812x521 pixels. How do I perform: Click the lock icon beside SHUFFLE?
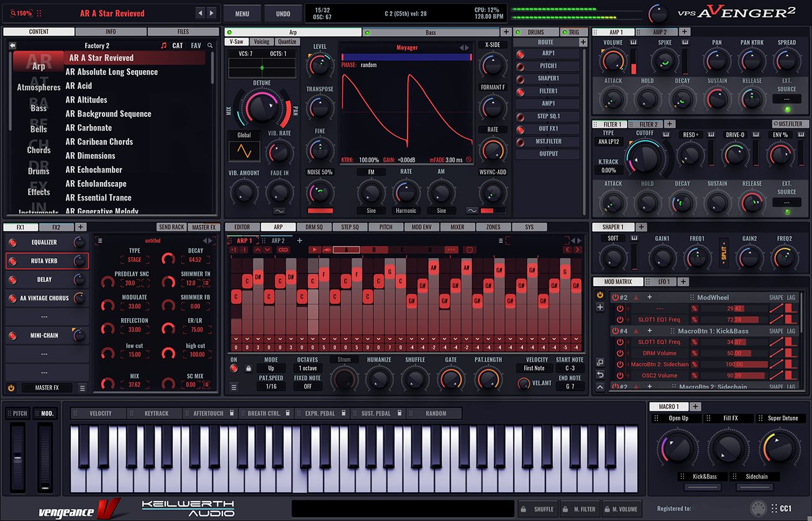pyautogui.click(x=523, y=509)
